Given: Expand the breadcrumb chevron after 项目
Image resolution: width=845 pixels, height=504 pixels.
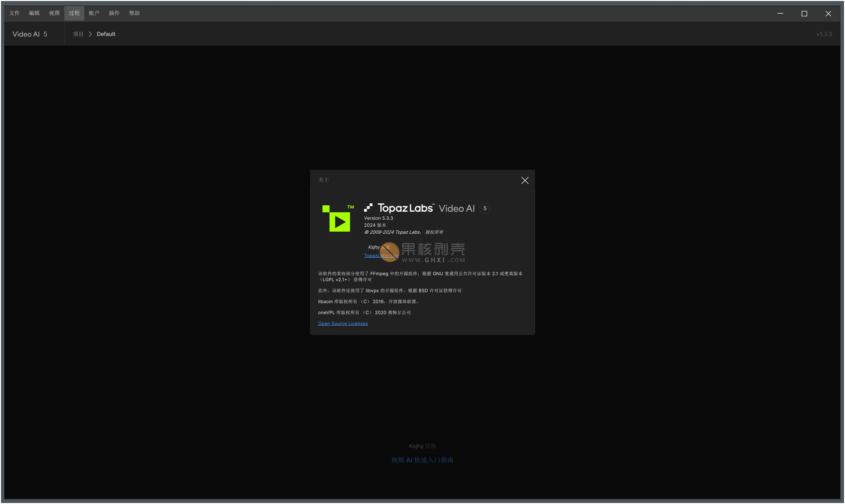Looking at the screenshot, I should pyautogui.click(x=90, y=34).
